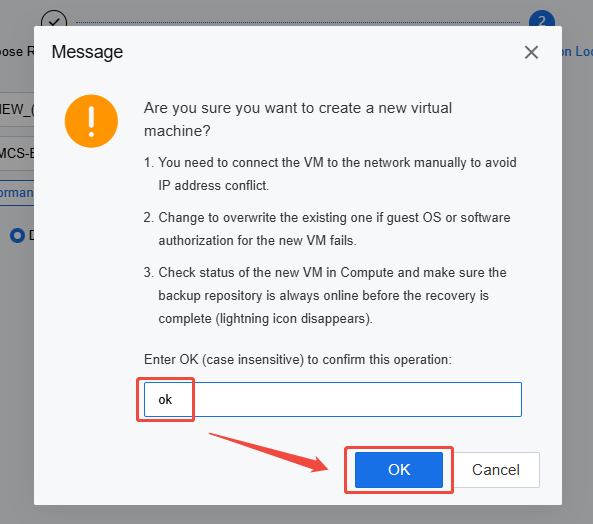The height and width of the screenshot is (524, 593).
Task: Select the blue radio button behind the dialog
Action: pos(17,235)
